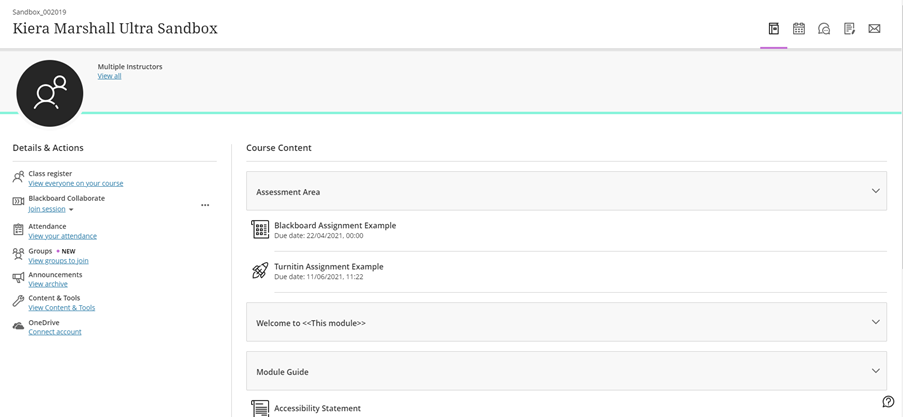Open View your attendance link
903x417 pixels.
point(62,236)
